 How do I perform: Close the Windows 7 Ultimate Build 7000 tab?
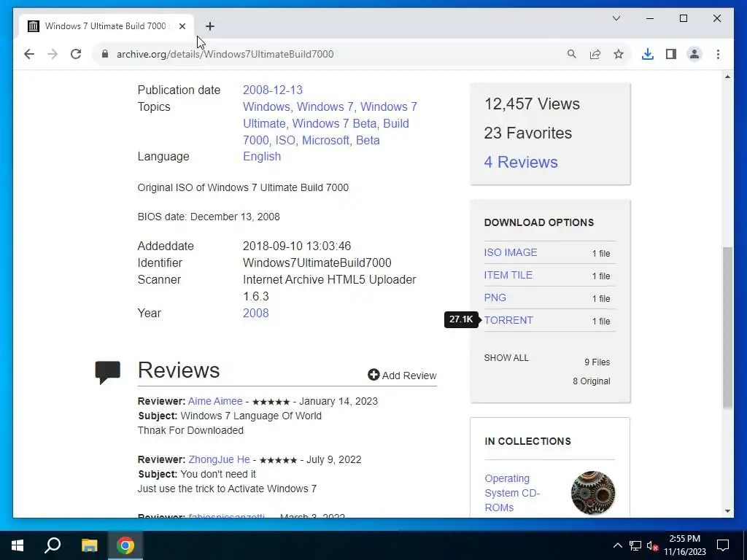[182, 26]
